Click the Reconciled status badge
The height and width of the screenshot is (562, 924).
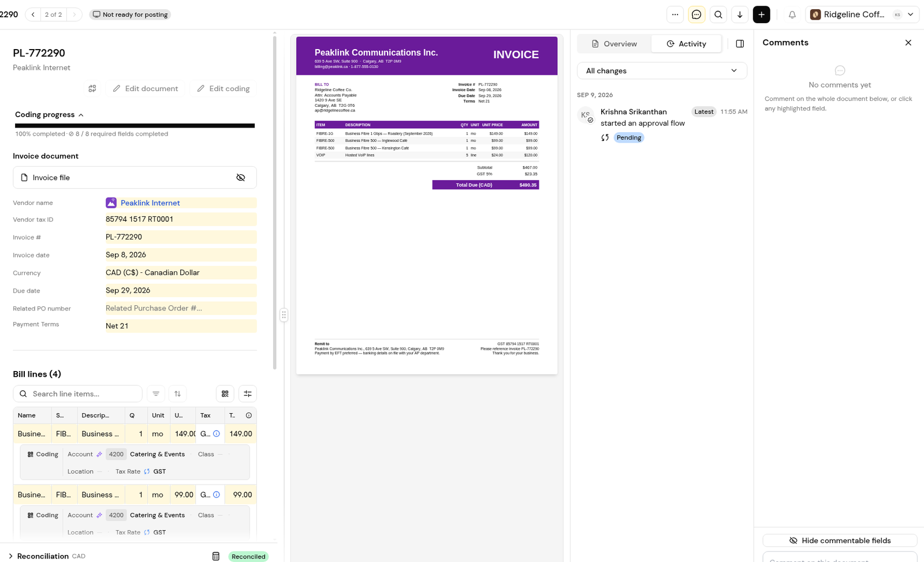click(x=248, y=556)
